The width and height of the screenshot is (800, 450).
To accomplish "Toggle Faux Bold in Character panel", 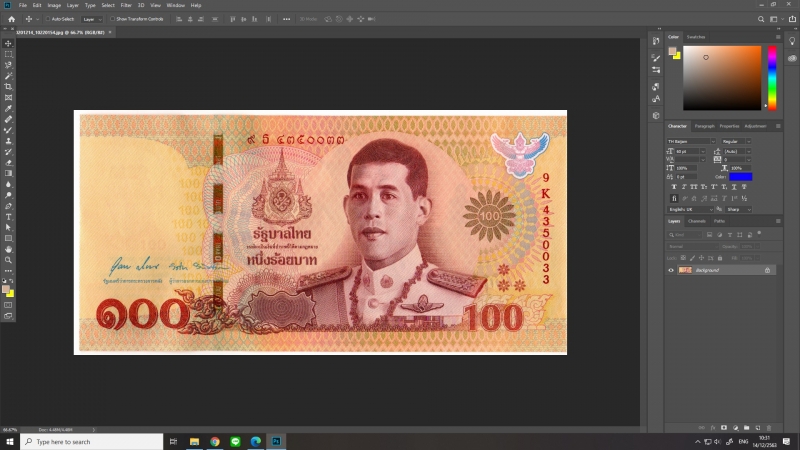I will click(x=674, y=187).
